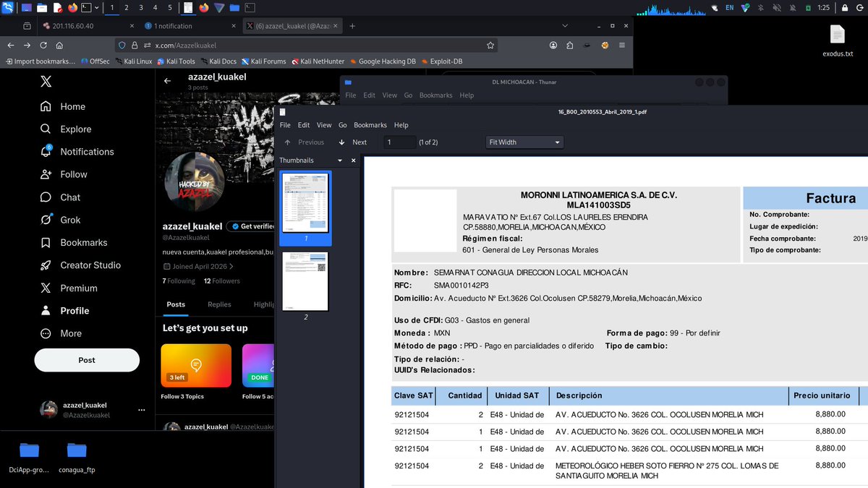Click the Get verified button
This screenshot has height=488, width=868.
click(251, 226)
